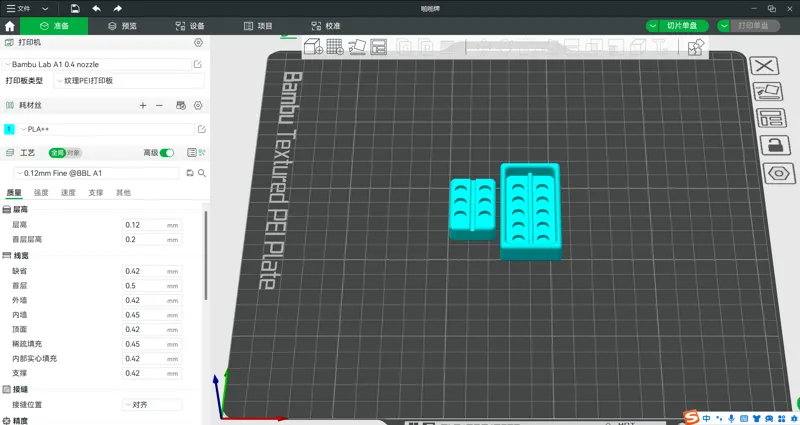Screen dimensions: 800x425
Task: Undo the last action
Action: [x=96, y=9]
